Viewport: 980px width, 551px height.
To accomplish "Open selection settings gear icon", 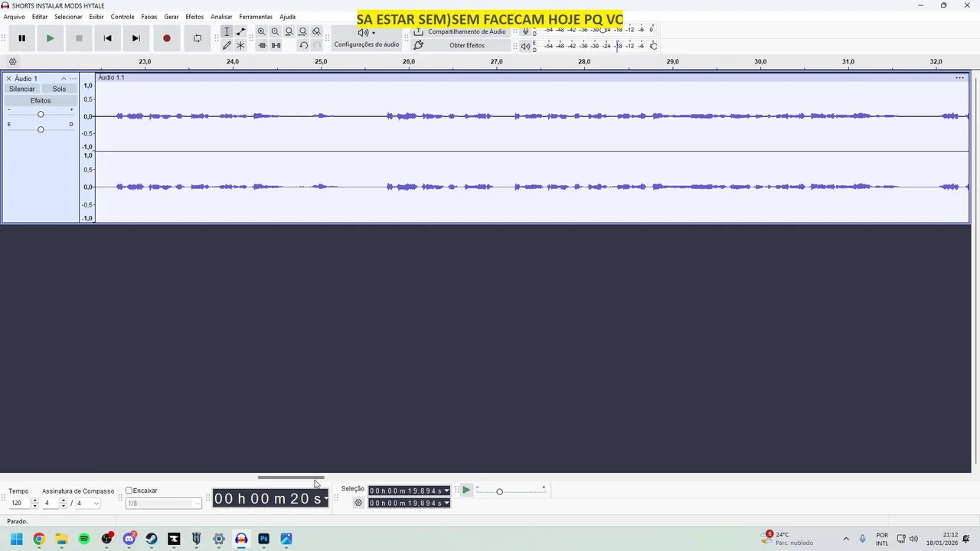I will click(358, 503).
